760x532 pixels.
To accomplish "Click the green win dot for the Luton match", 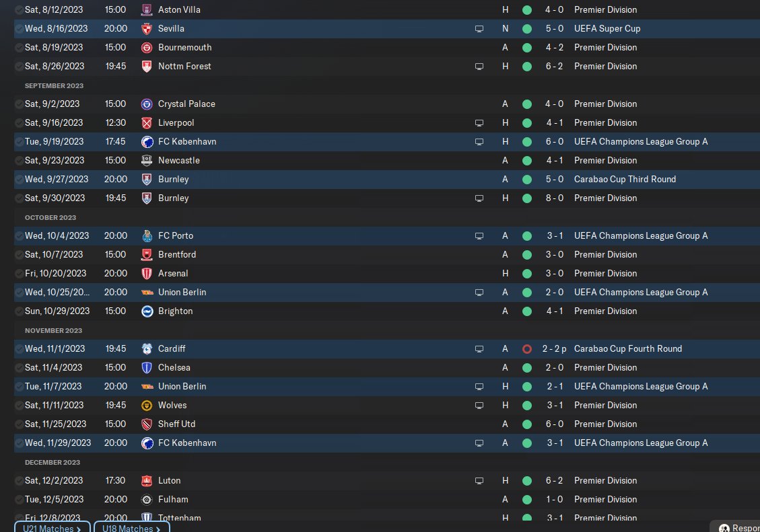I will coord(526,481).
